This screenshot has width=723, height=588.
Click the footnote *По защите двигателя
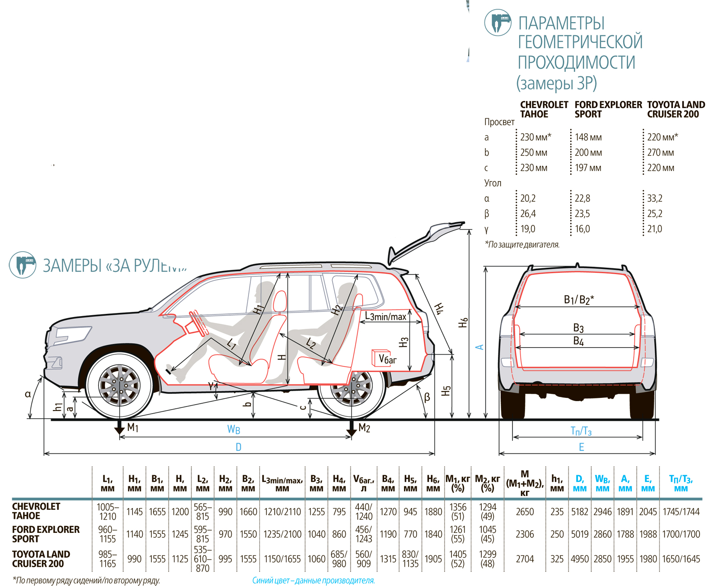[x=522, y=244]
